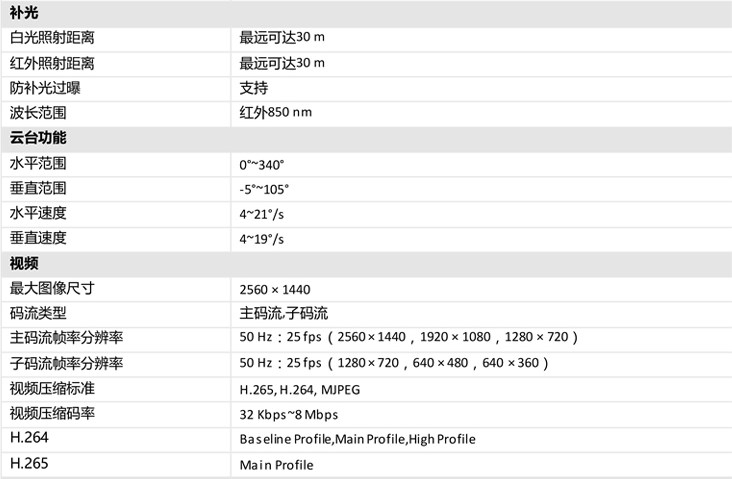Click the 波长范围 红外850 nm value
The image size is (732, 479).
coord(275,113)
